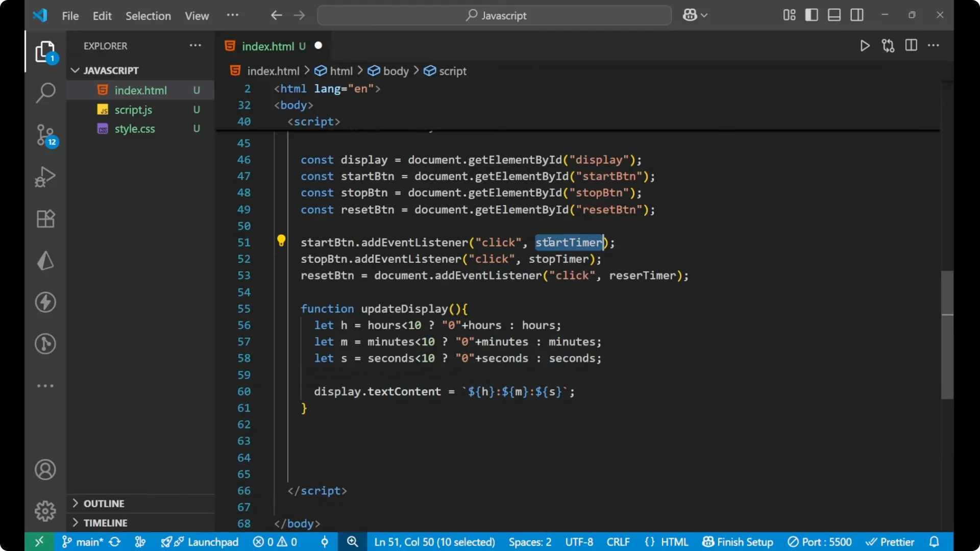This screenshot has width=980, height=551.
Task: Open the Source Control view
Action: pyautogui.click(x=45, y=135)
